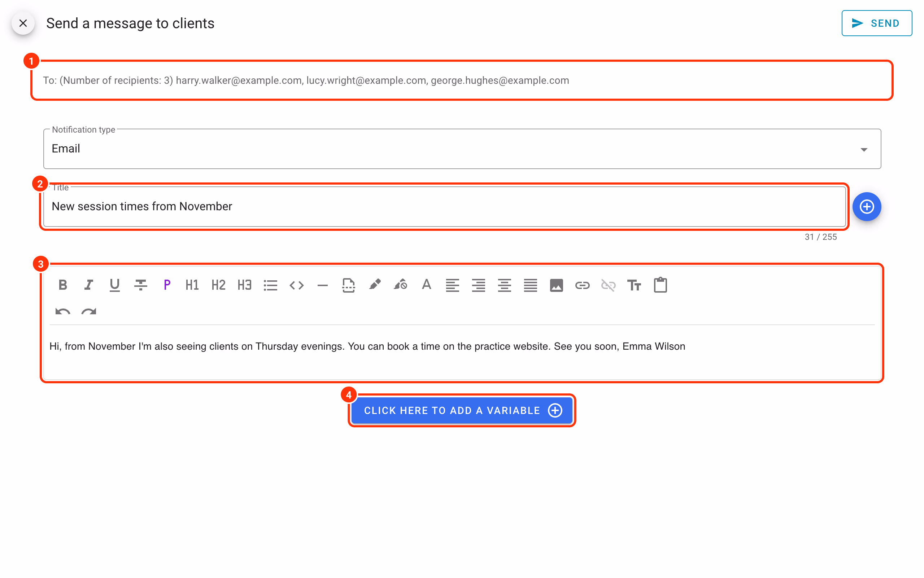Insert a bulleted list
The image size is (924, 578).
[270, 285]
